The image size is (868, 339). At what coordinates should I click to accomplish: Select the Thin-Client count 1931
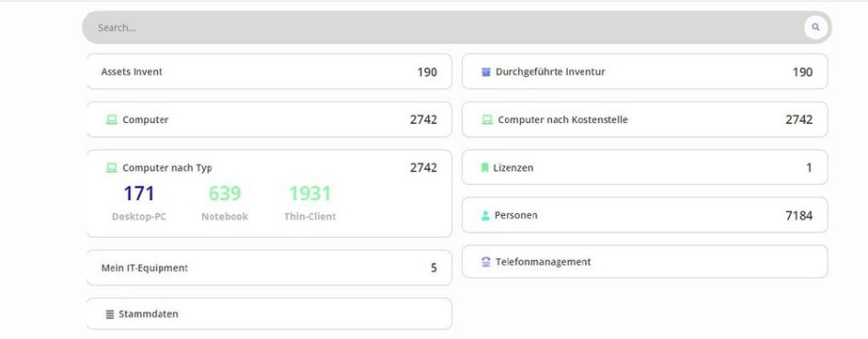click(310, 194)
